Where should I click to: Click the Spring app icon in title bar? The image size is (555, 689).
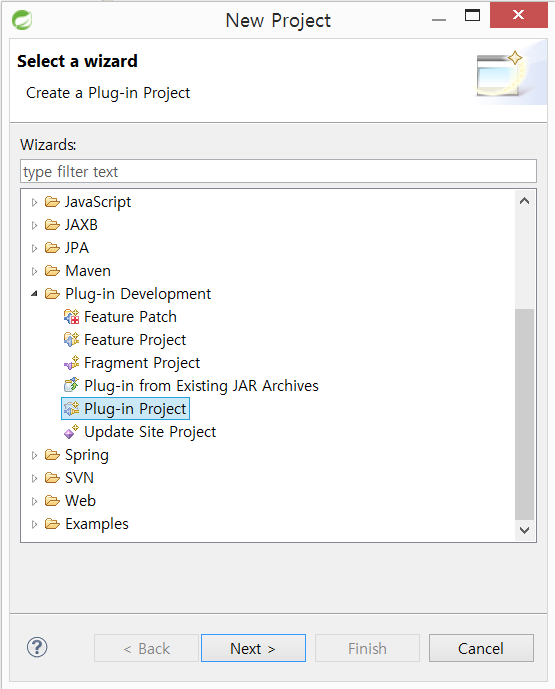coord(22,20)
